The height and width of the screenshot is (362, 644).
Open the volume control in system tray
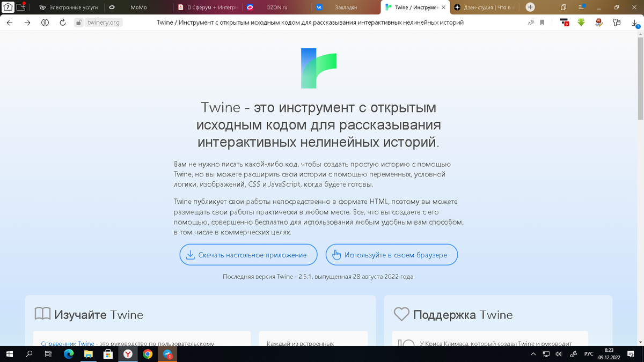point(559,354)
